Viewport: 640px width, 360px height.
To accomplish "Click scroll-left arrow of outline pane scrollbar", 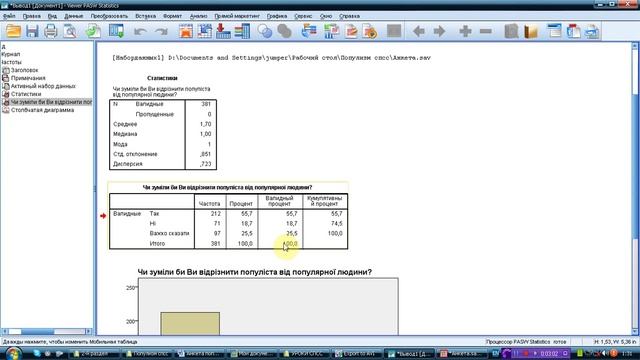I will (4, 331).
